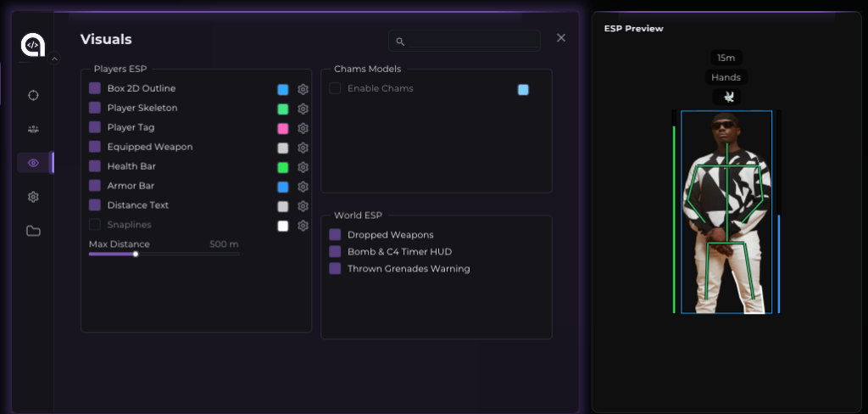868x414 pixels.
Task: Pick Snaplines white color swatch
Action: [283, 227]
